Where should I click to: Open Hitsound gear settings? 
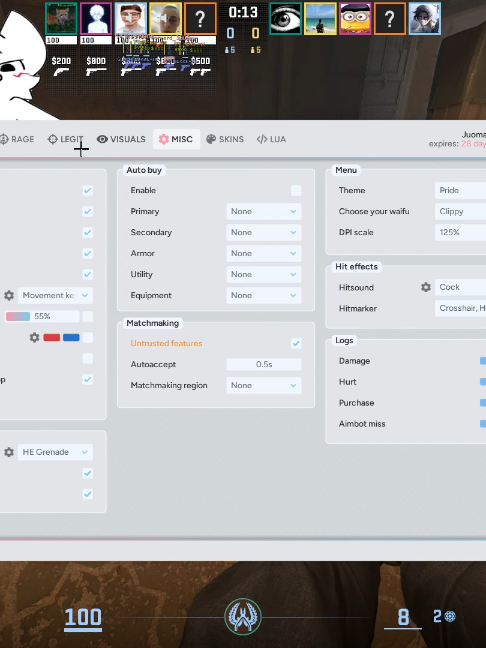click(426, 287)
